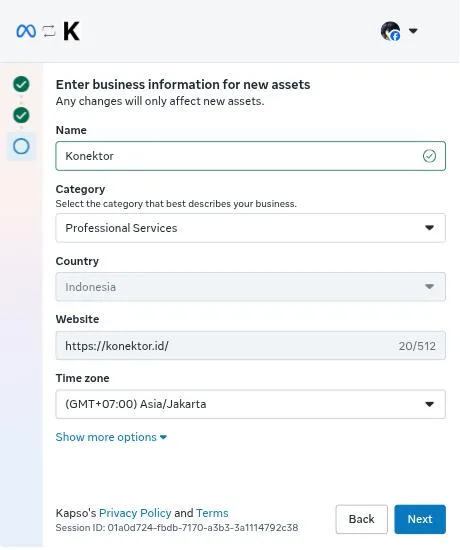This screenshot has width=460, height=550.
Task: Click the Website field with konektor.id
Action: point(251,346)
